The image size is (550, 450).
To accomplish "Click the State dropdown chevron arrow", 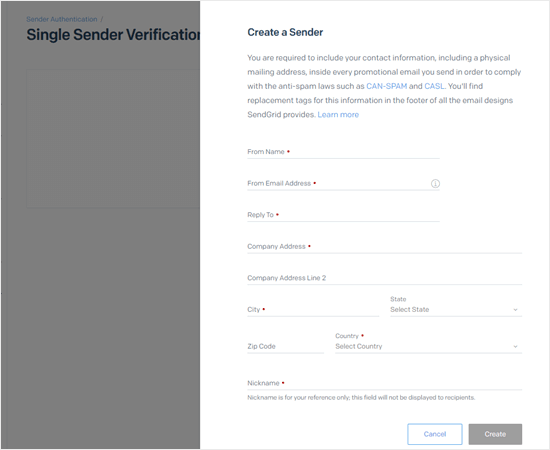I will (515, 310).
